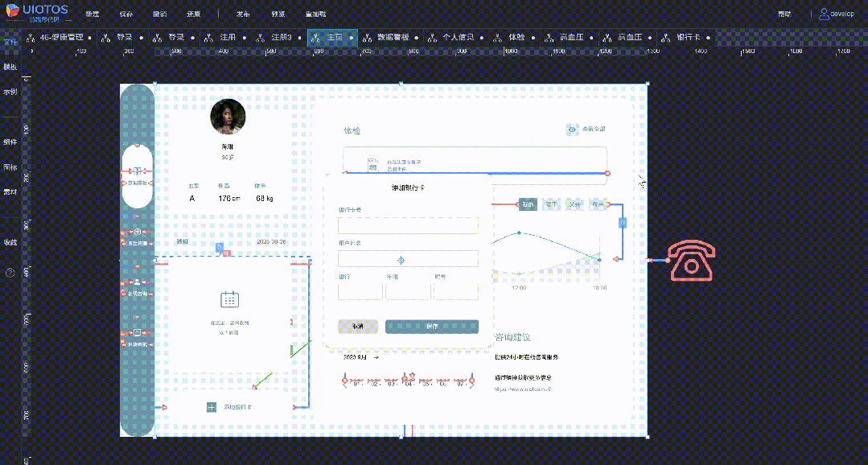Open the 素材 panel in left sidebar
Viewport: 868px width, 465px height.
point(10,191)
